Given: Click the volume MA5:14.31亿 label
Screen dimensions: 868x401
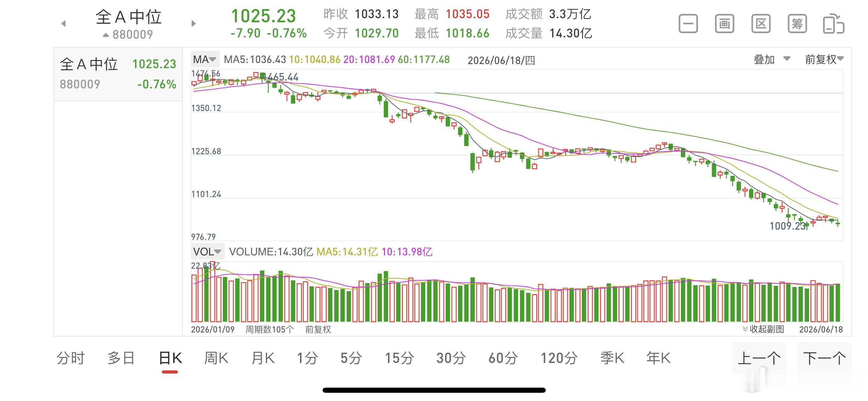Looking at the screenshot, I should [x=347, y=252].
